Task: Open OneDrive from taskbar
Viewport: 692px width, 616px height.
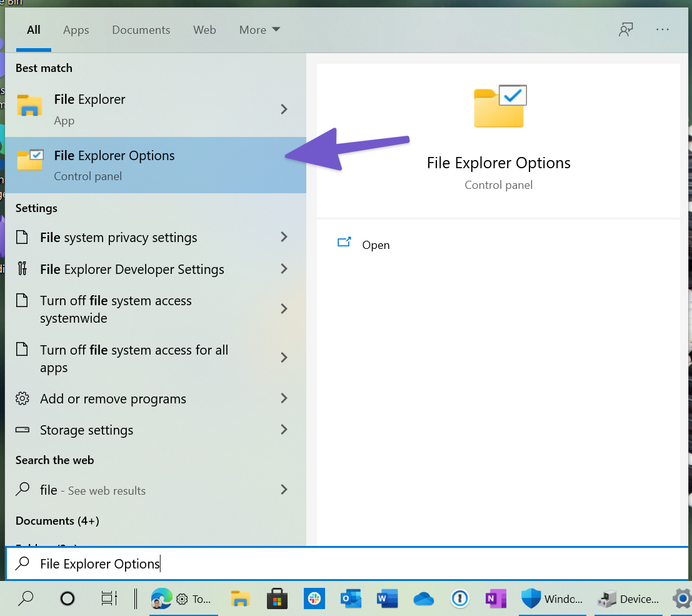Action: (424, 599)
